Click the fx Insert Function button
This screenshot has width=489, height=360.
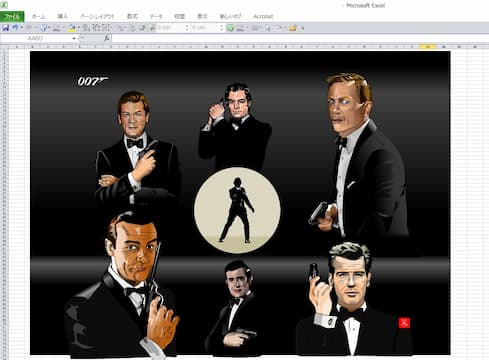(x=106, y=39)
